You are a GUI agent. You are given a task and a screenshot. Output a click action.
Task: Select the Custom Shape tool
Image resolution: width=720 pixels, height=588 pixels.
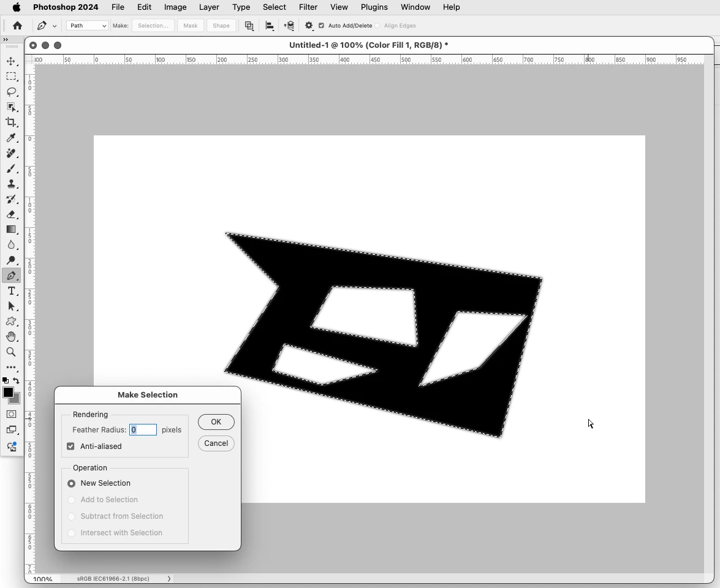(11, 322)
